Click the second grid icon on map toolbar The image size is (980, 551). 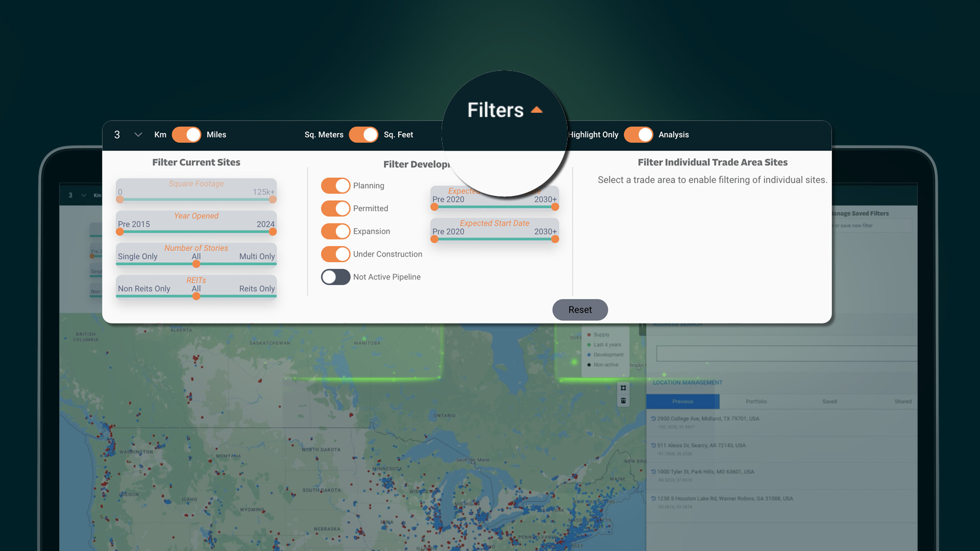(623, 401)
